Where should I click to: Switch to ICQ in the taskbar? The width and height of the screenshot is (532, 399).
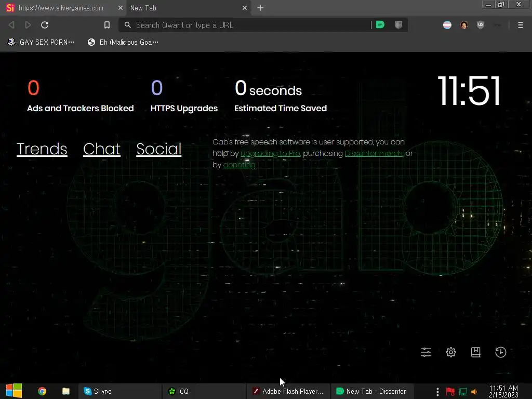(204, 391)
